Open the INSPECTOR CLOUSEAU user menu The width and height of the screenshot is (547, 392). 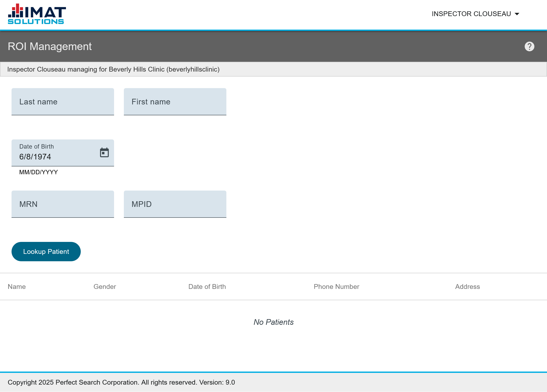tap(471, 14)
